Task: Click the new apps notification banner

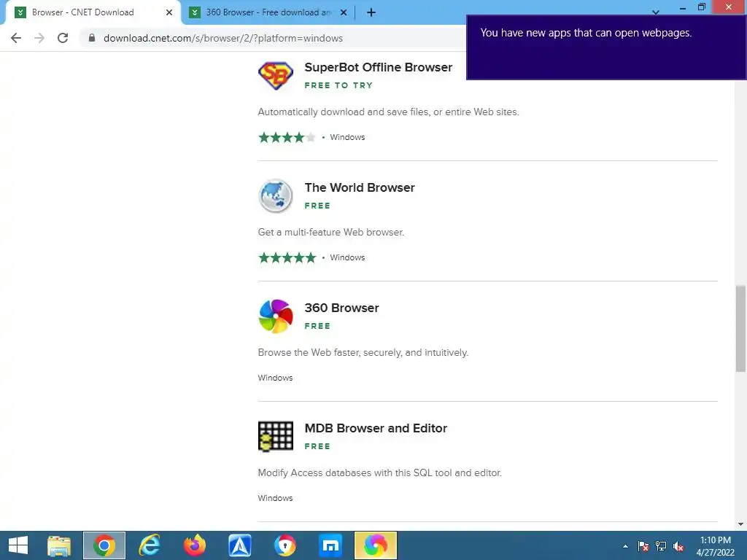Action: point(606,47)
